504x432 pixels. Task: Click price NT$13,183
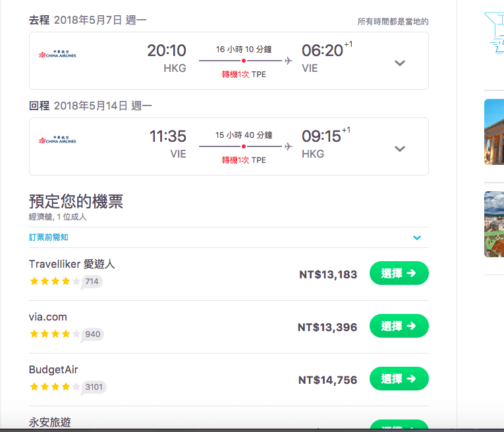coord(328,274)
